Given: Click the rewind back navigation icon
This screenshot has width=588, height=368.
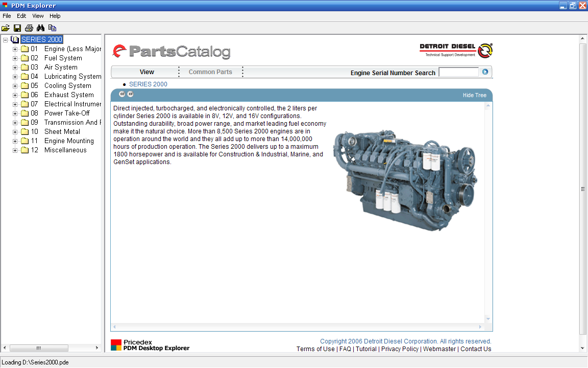Looking at the screenshot, I should (x=122, y=94).
